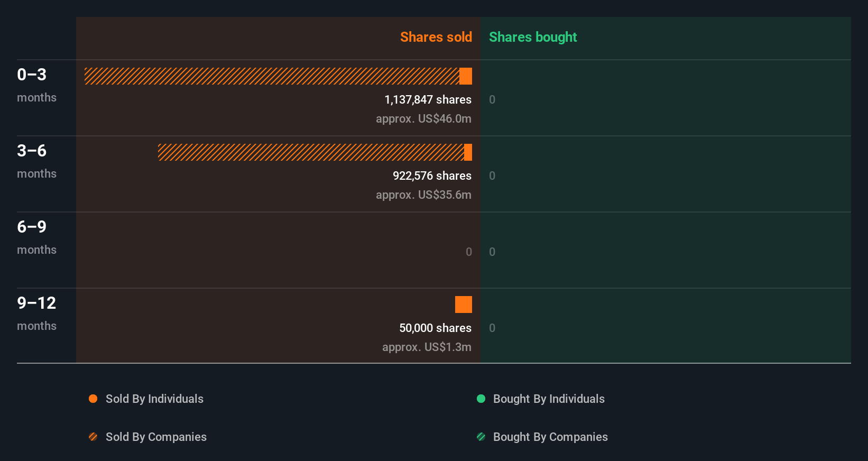Click the solid individuals segment in 0–3 months bar
868x461 pixels.
coord(466,76)
